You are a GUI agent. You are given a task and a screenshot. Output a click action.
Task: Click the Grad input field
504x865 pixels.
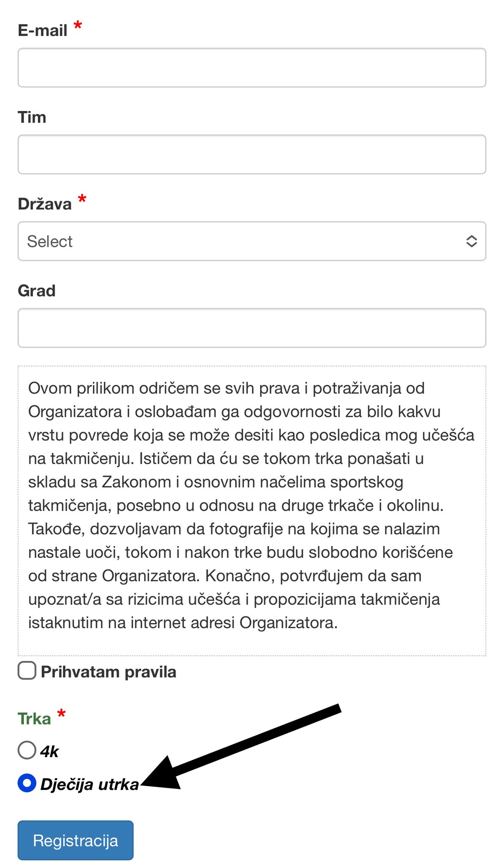(x=252, y=328)
